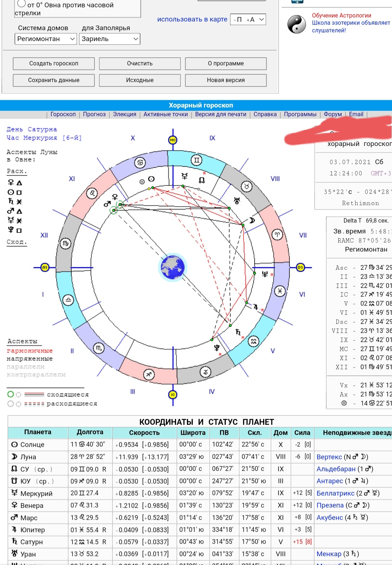Image resolution: width=392 pixels, height=565 pixels.
Task: Open the house system dropdown showing Региомонтан
Action: (46, 39)
